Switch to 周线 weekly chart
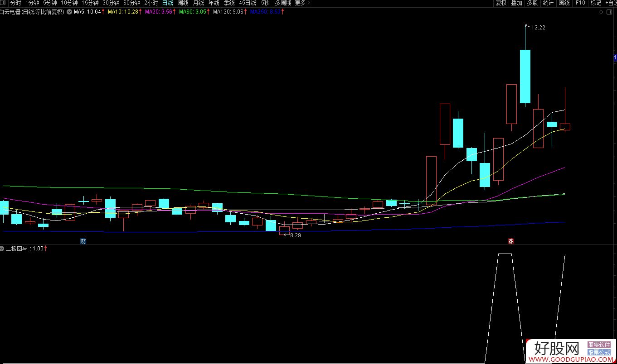Viewport: 617px width, 364px height. 183,3
